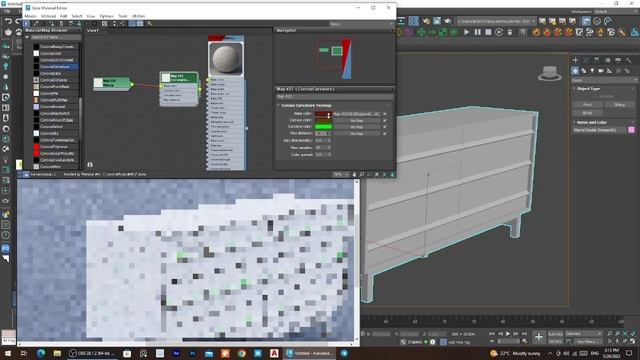This screenshot has height=360, width=640.
Task: Select the Cameras category icon
Action: click(601, 71)
